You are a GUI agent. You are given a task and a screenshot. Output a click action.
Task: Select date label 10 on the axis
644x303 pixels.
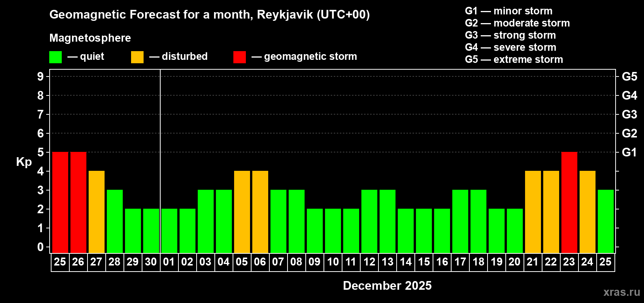coord(333,262)
